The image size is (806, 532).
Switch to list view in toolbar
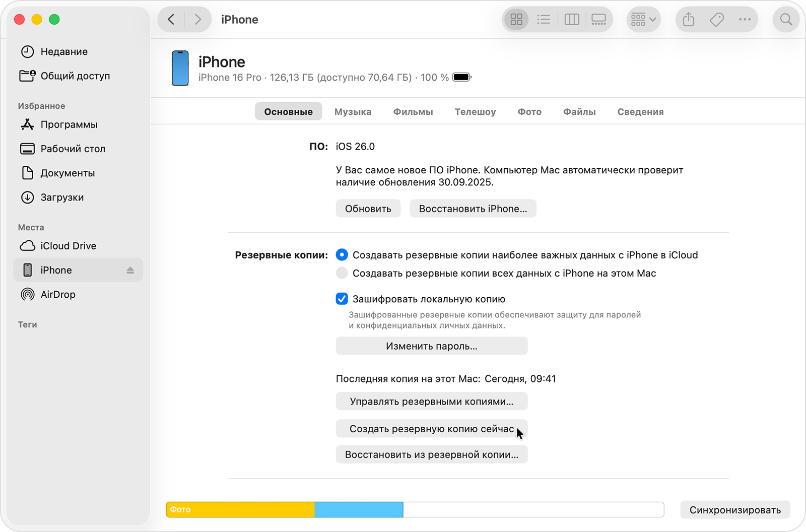point(544,20)
